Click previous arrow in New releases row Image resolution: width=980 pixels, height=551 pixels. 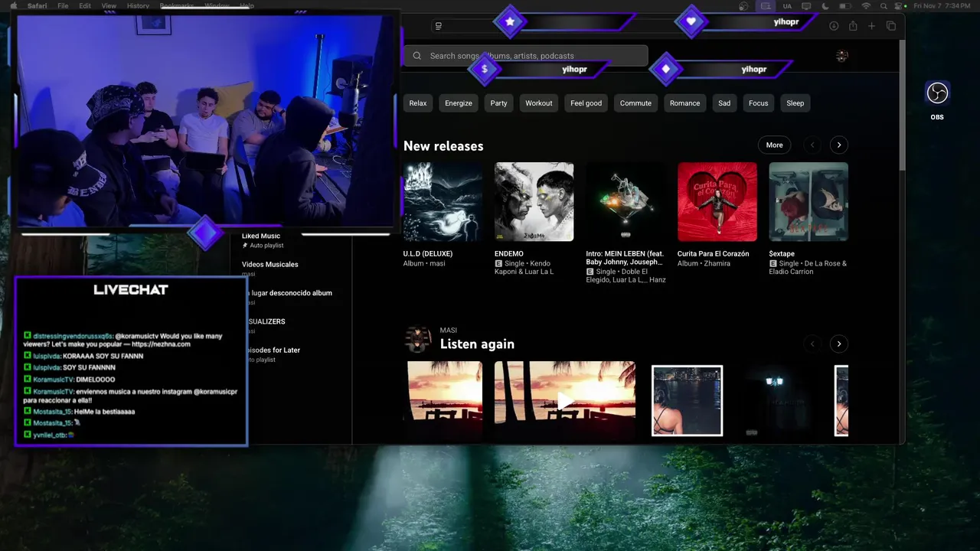coord(812,145)
